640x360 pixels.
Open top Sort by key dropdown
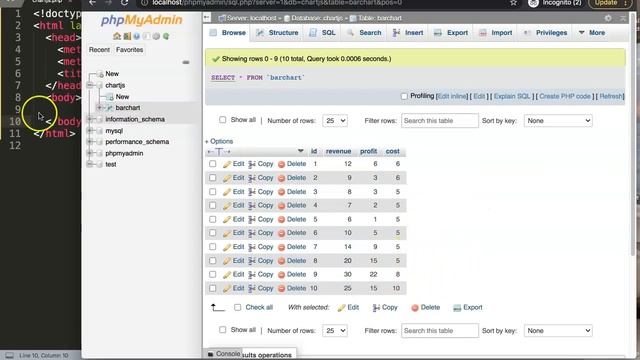tap(558, 121)
